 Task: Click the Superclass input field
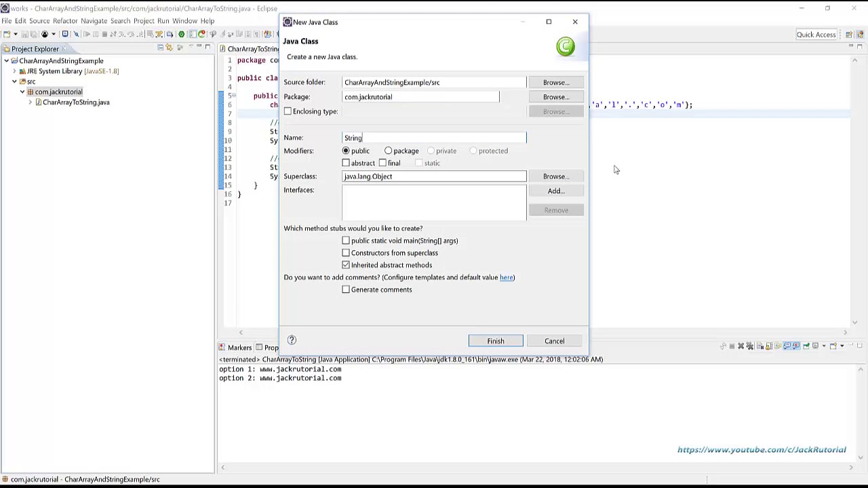434,176
